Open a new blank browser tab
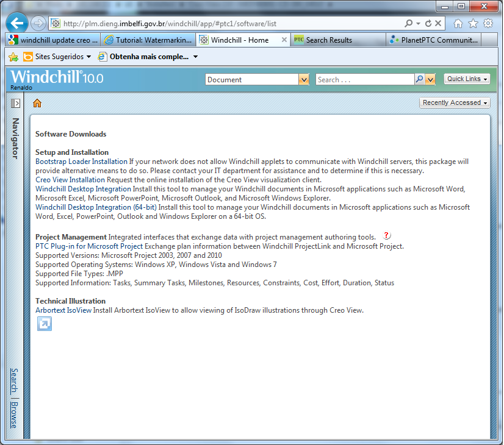 489,40
